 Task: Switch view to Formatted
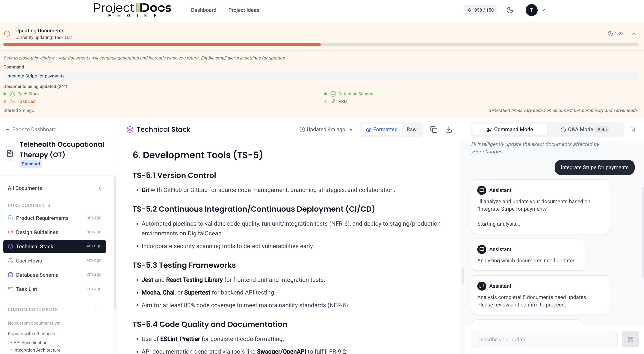pos(382,129)
